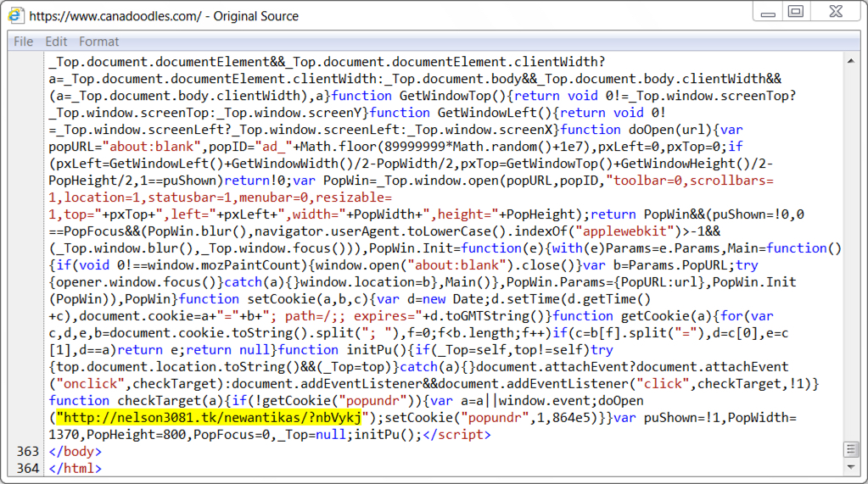Viewport: 868px width, 484px height.
Task: Click the closing </html> tag
Action: click(76, 469)
